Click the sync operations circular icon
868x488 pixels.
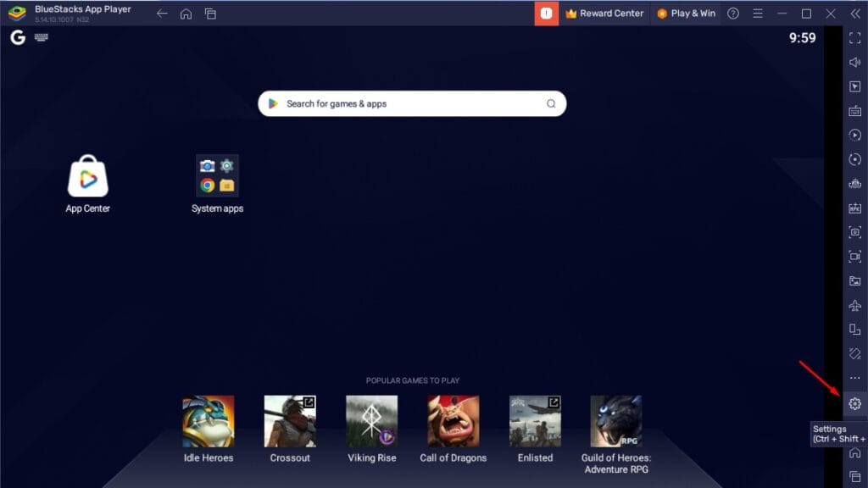click(854, 159)
